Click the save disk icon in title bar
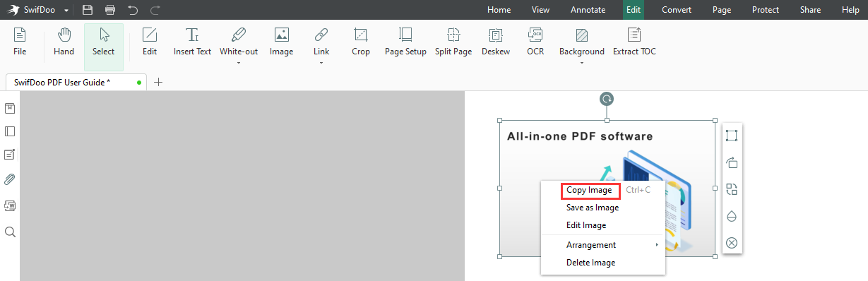Viewport: 868px width, 281px height. pyautogui.click(x=88, y=10)
